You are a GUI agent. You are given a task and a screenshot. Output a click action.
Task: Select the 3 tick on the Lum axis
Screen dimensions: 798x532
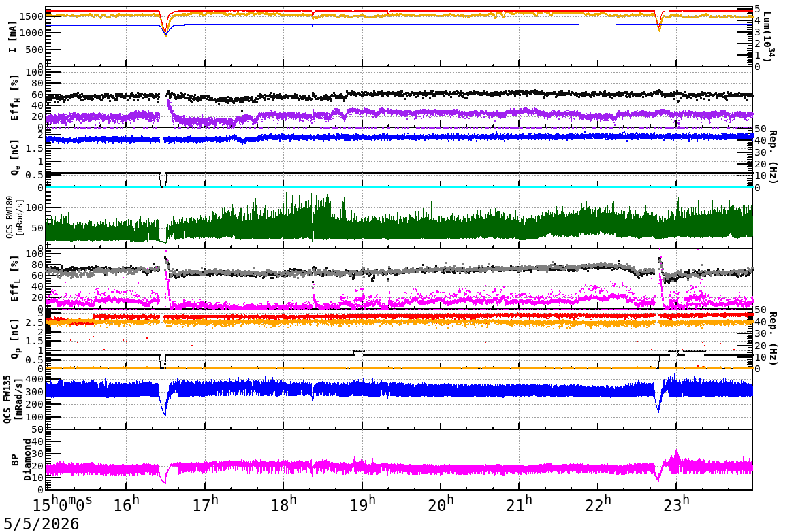(757, 32)
